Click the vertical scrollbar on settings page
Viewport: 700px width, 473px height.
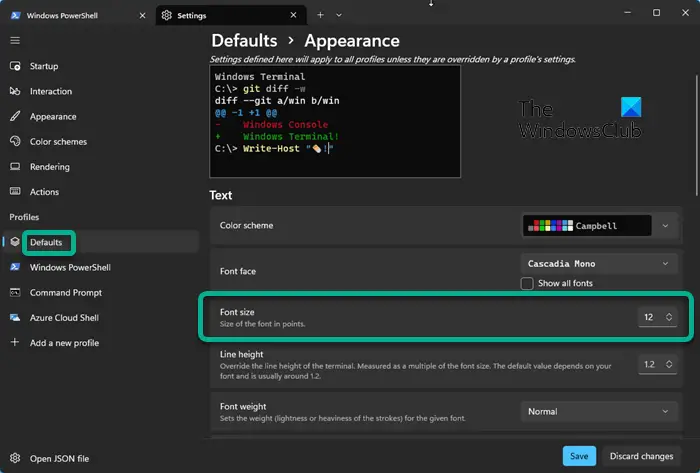(x=697, y=135)
